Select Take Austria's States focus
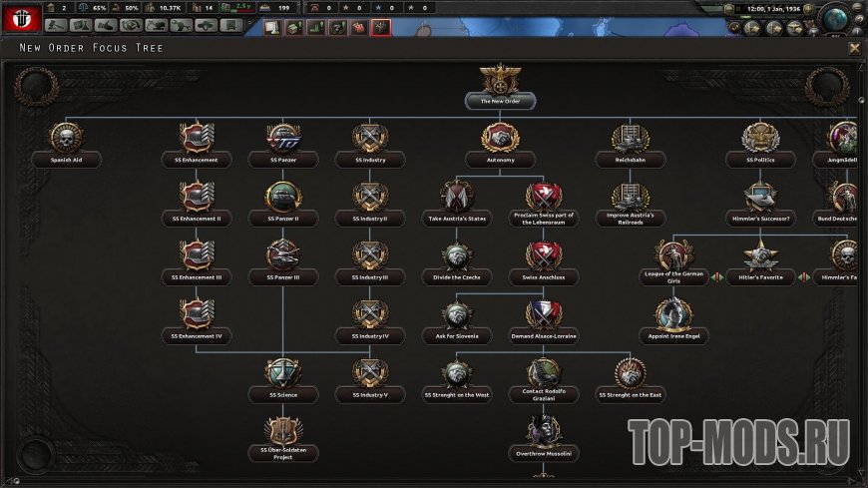868x488 pixels. click(457, 199)
